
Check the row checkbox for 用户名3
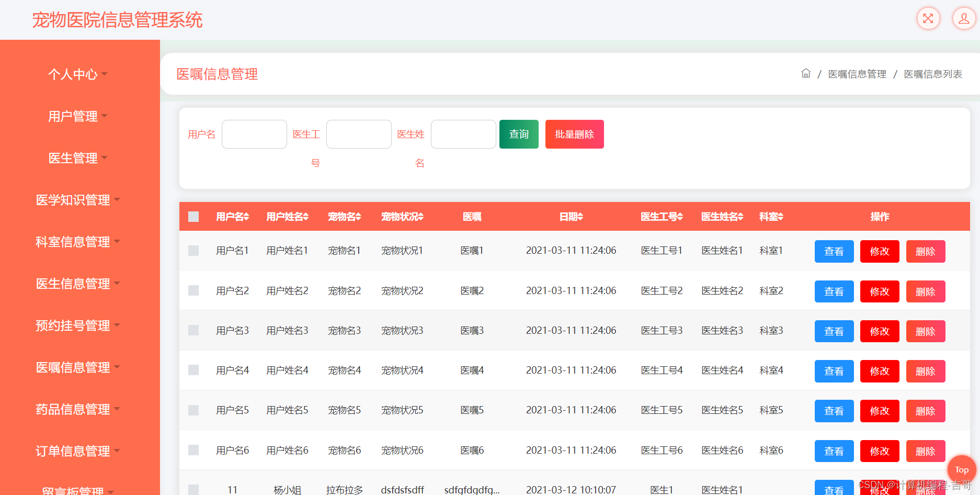pyautogui.click(x=193, y=330)
